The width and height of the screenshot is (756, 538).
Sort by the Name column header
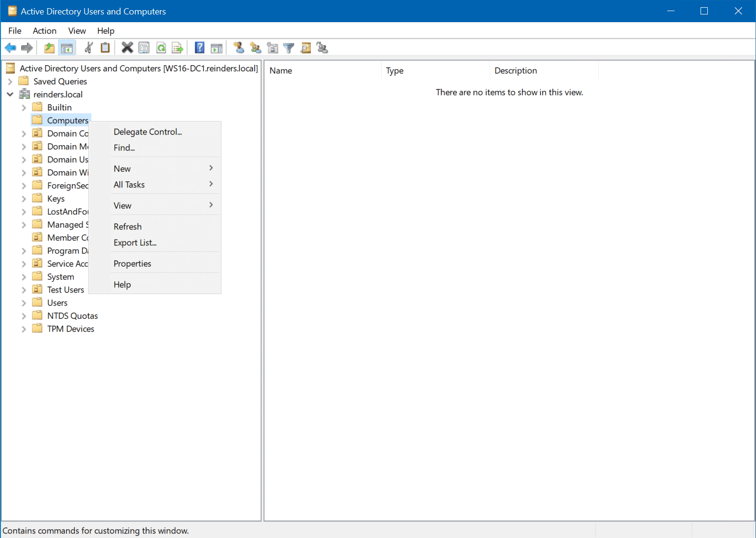pos(323,70)
